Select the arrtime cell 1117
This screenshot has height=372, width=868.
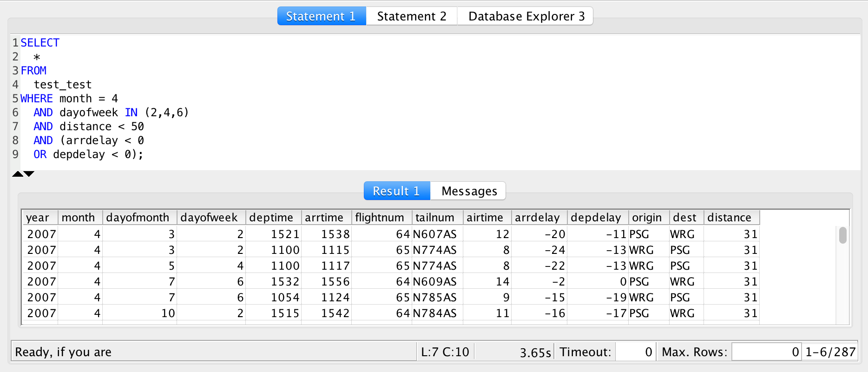(326, 266)
